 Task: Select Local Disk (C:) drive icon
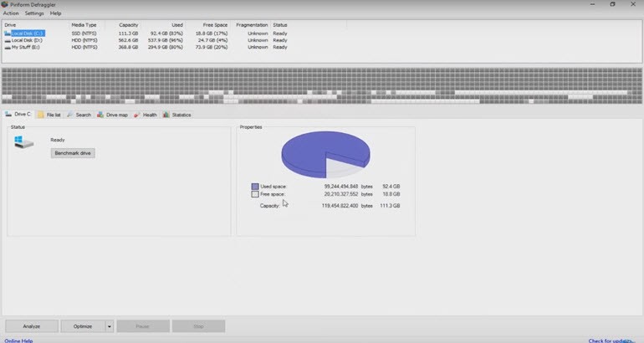pyautogui.click(x=8, y=33)
